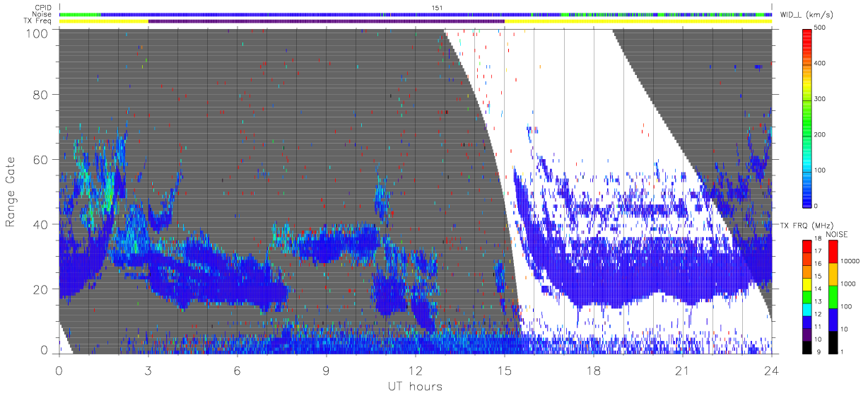Click the 300 tick on width colorbar
The image size is (868, 401).
click(821, 99)
